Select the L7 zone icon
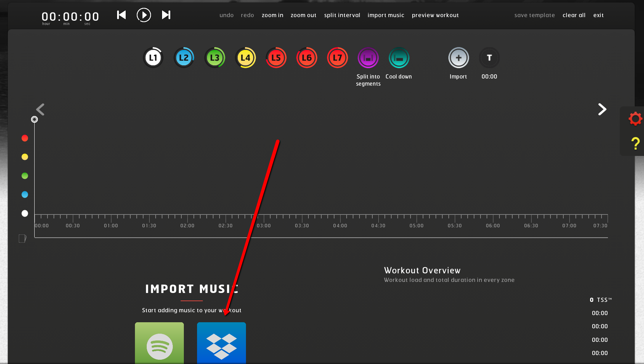 point(337,57)
